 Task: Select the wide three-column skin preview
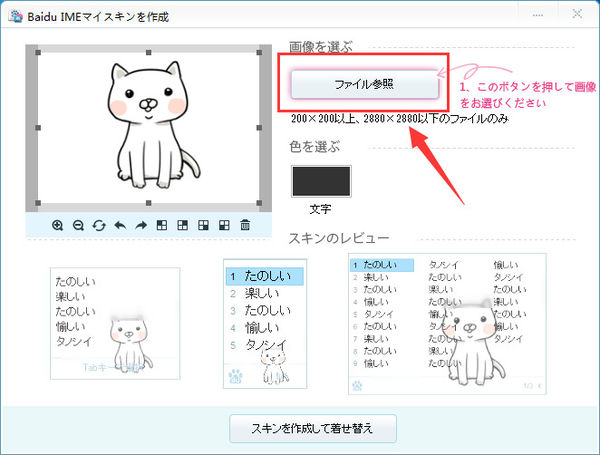tap(447, 324)
